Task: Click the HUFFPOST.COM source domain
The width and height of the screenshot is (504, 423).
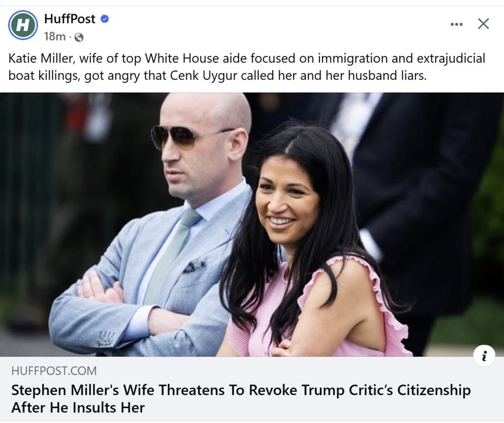Action: tap(54, 371)
